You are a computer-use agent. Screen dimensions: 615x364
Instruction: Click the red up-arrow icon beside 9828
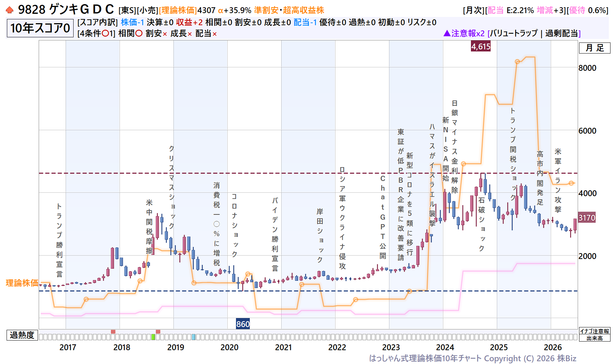pyautogui.click(x=10, y=10)
